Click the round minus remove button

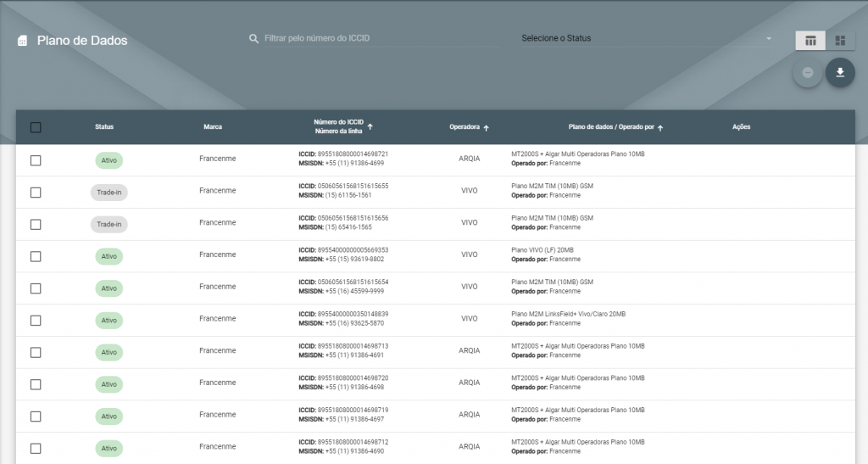(x=808, y=73)
